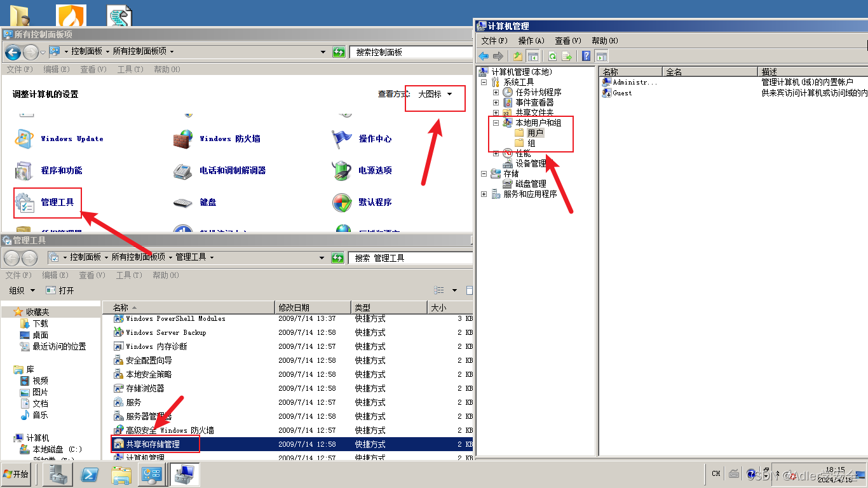Select the 组 folder in the tree
The image size is (868, 488).
point(526,144)
